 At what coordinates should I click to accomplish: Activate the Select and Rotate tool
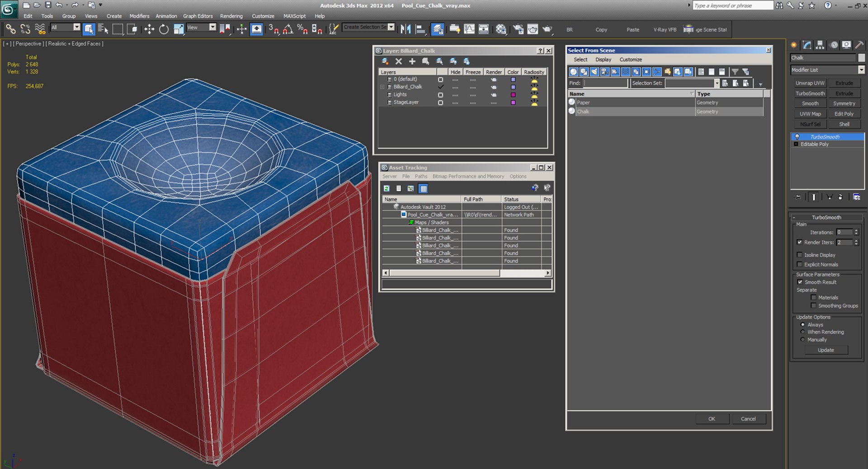(x=164, y=29)
